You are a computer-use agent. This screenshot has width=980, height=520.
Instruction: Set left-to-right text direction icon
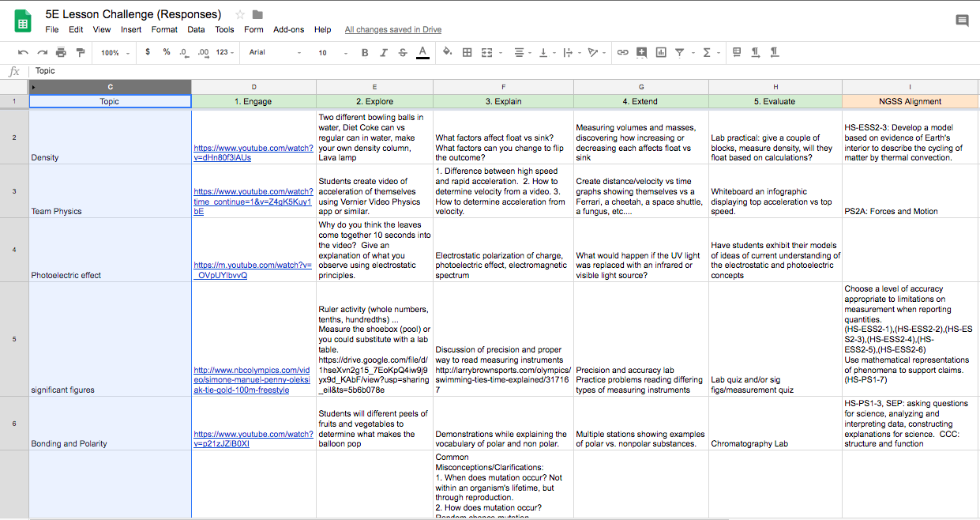[x=756, y=52]
